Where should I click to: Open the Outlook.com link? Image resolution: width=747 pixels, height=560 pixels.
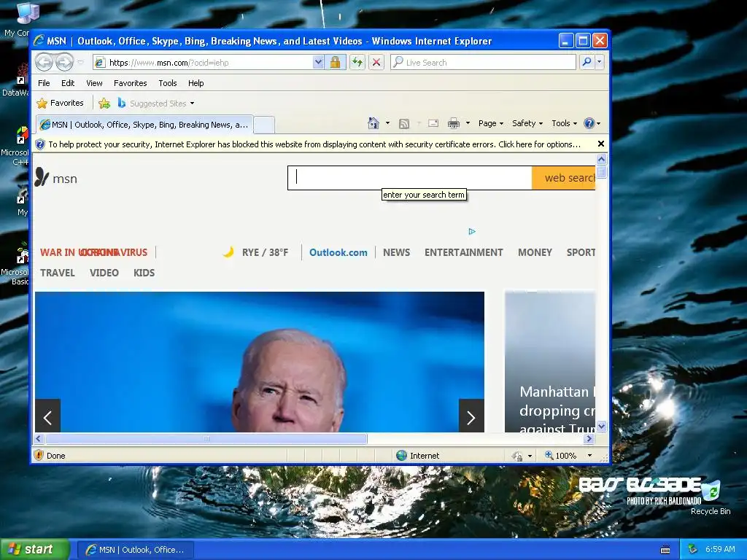[x=338, y=252]
